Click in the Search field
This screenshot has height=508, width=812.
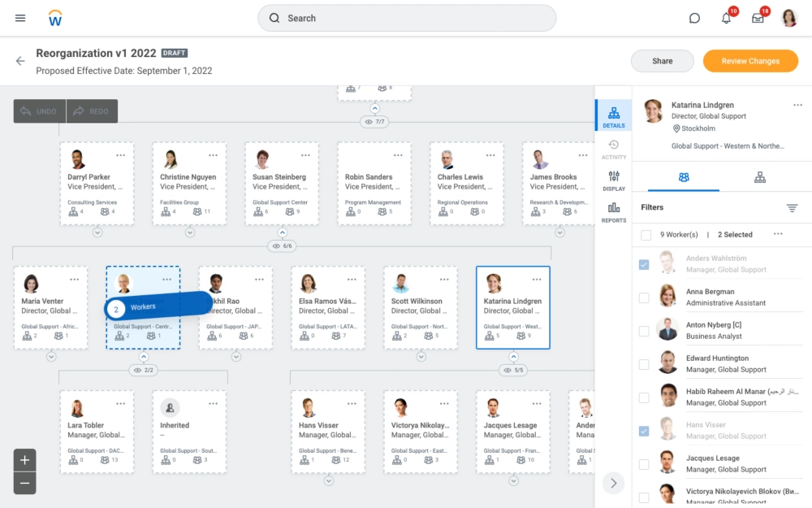click(x=406, y=18)
